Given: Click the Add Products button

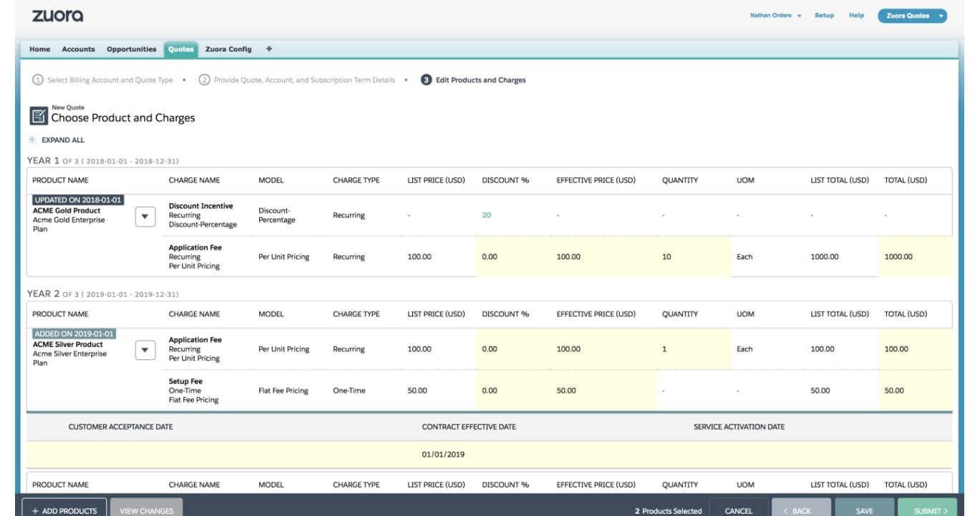Looking at the screenshot, I should [x=64, y=511].
